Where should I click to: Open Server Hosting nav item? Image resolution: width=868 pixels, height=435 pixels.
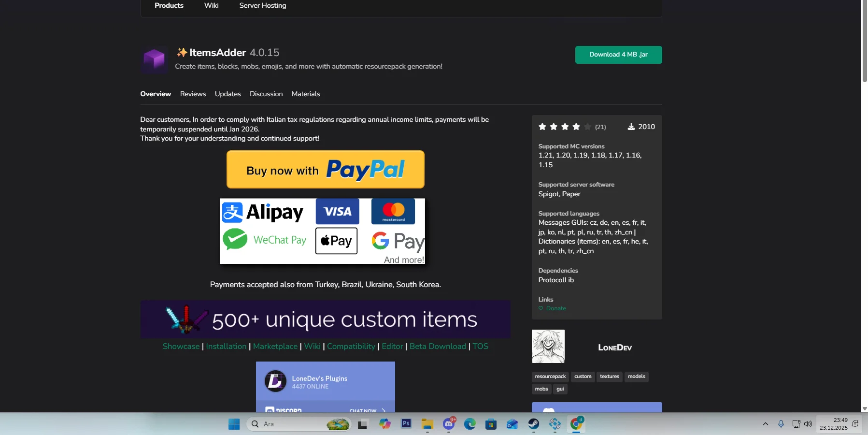(263, 5)
